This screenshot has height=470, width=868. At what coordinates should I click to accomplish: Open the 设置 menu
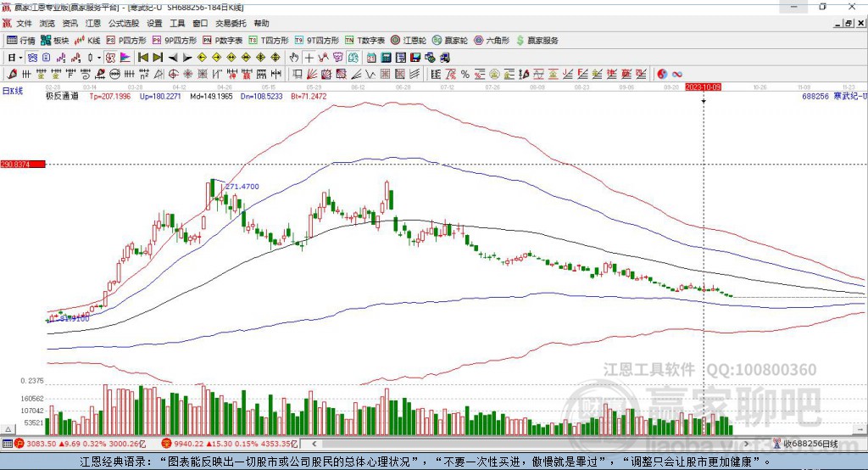[x=154, y=23]
